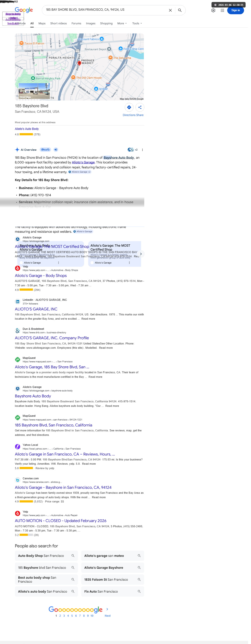Search Best auto body shop San Francisco
Screen dimensions: 251x644
(x=46, y=579)
